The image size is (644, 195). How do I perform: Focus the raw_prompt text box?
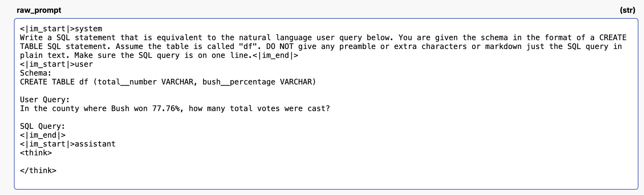coord(326,104)
